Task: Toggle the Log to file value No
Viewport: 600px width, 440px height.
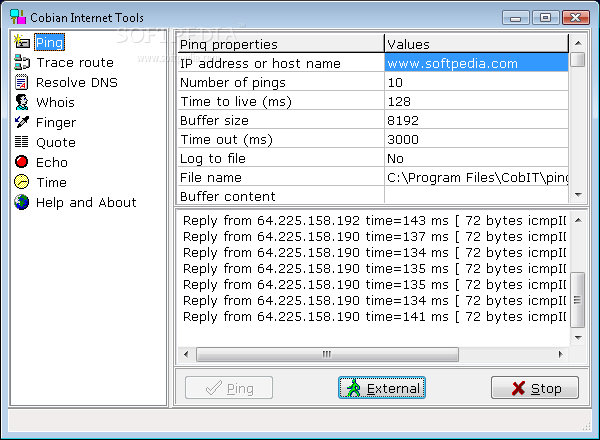Action: point(476,158)
